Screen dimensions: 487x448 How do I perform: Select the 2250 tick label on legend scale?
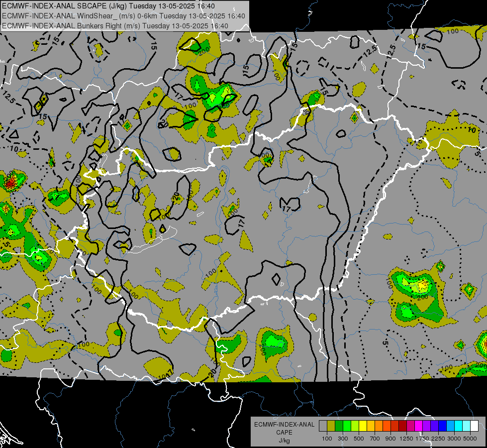pyautogui.click(x=438, y=439)
